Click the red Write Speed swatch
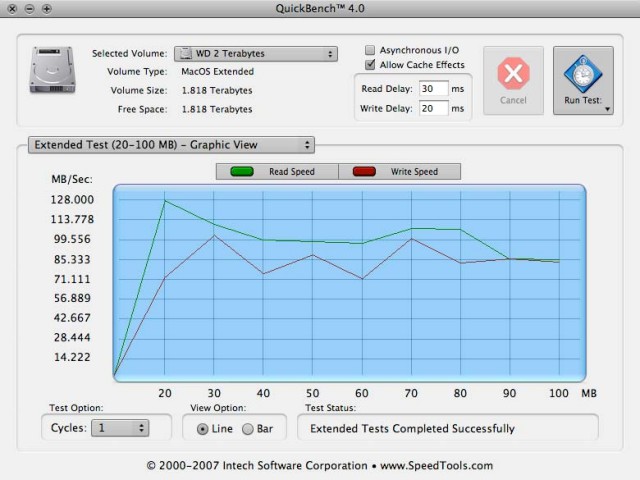 tap(364, 171)
